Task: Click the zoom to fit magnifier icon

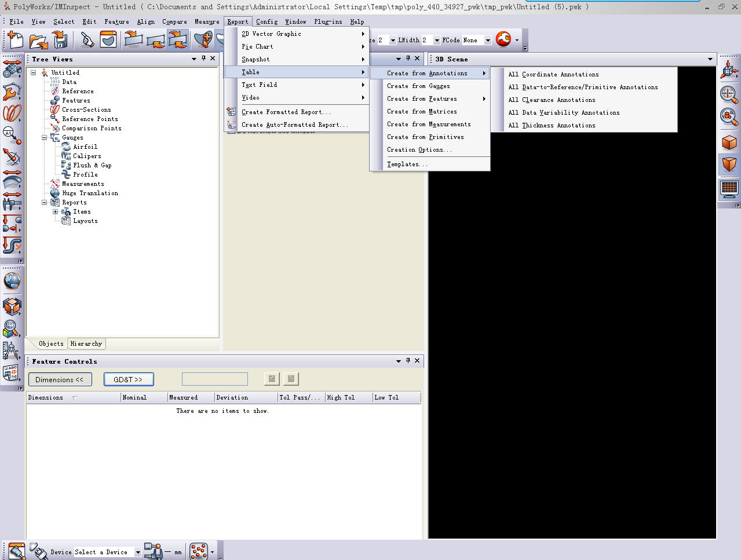Action: coord(729,94)
